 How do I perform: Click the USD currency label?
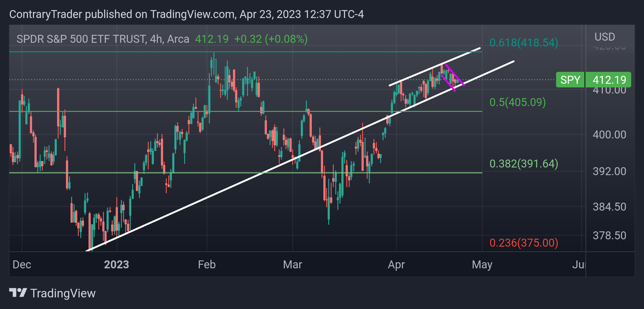605,37
